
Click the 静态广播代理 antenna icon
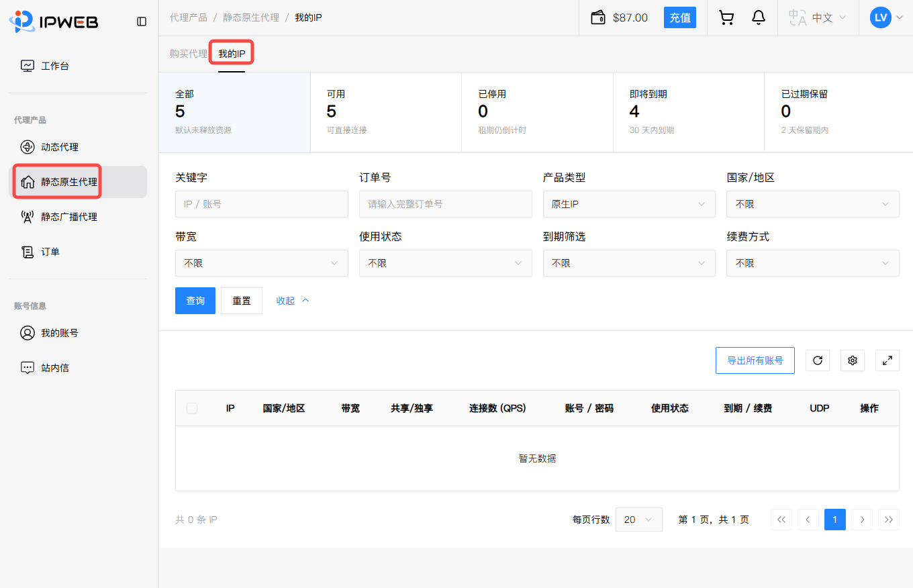[28, 217]
